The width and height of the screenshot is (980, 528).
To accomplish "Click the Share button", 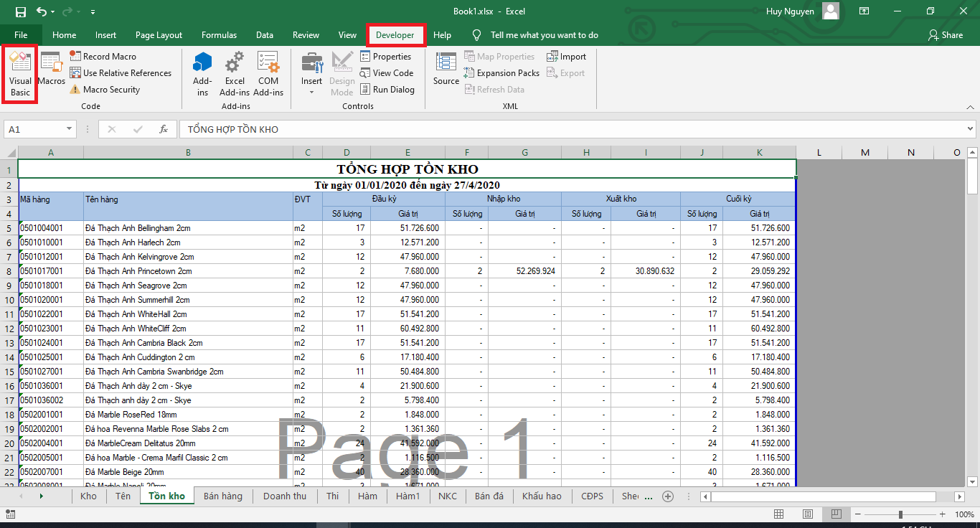I will [945, 35].
